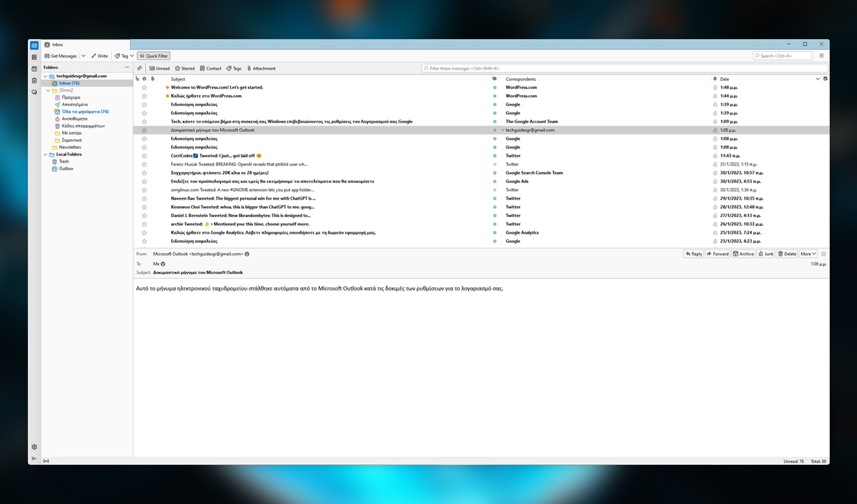Select the Newsletters folder

coord(70,147)
